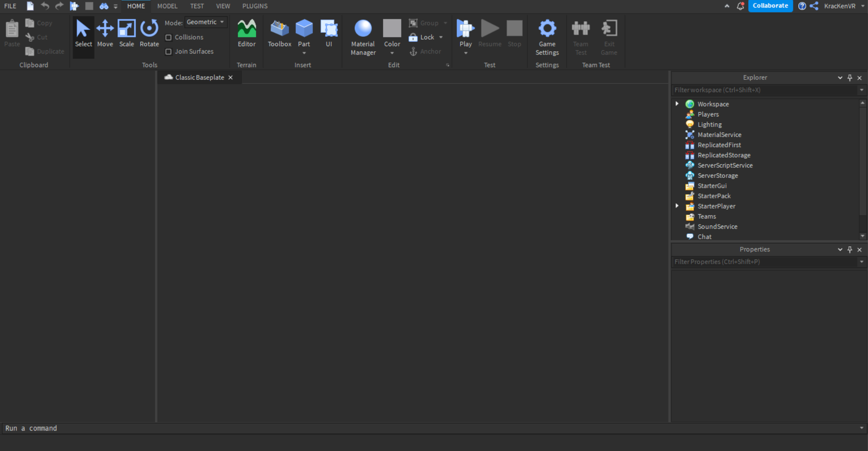
Task: Open the Lock dropdown arrow
Action: pos(441,37)
